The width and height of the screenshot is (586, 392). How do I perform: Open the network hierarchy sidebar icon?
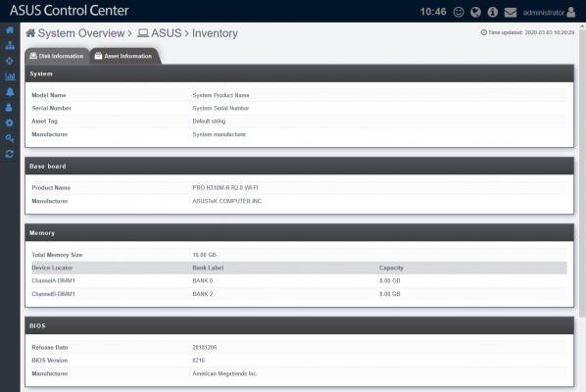coord(10,46)
